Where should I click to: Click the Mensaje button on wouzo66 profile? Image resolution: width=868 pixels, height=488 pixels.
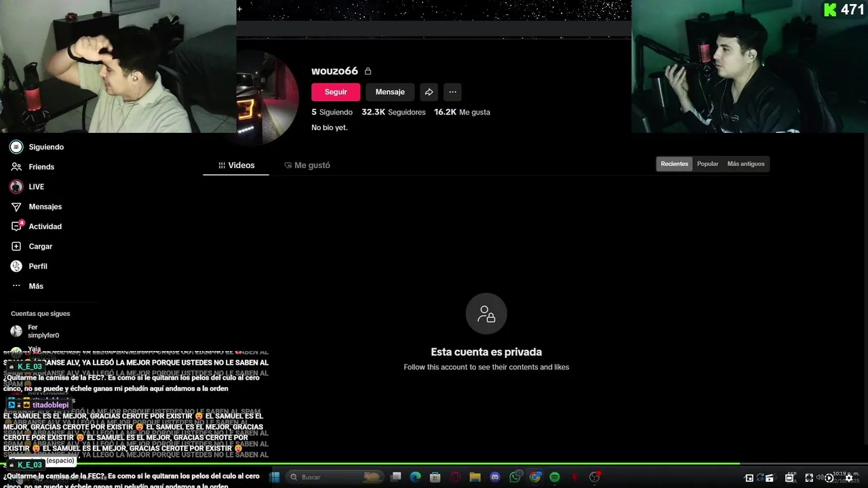(390, 92)
